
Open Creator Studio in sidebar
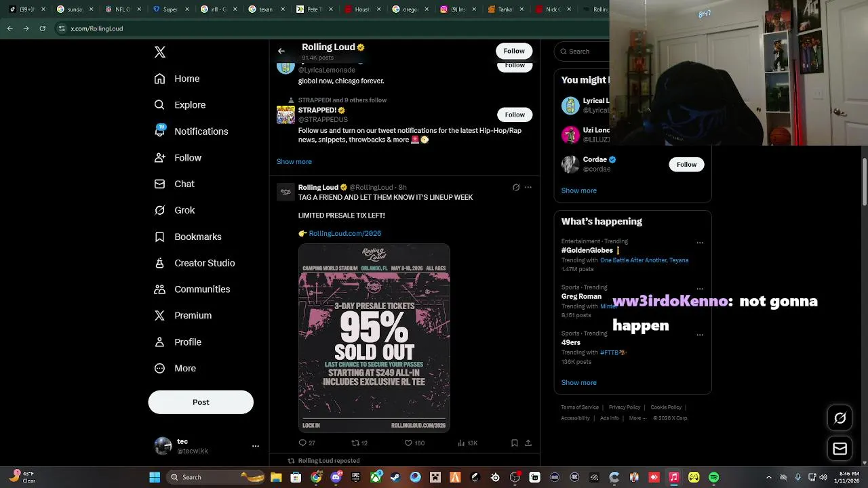pos(195,263)
